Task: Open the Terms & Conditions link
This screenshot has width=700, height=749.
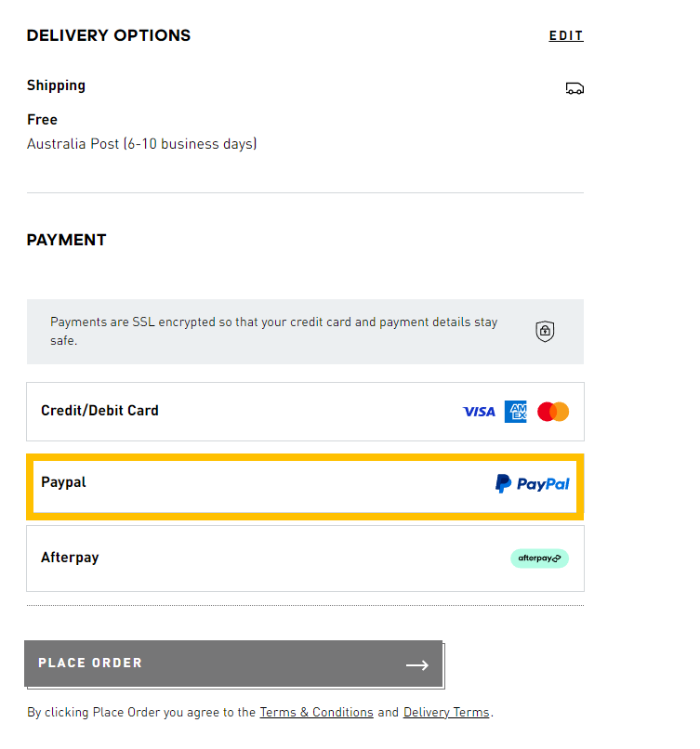Action: tap(316, 713)
